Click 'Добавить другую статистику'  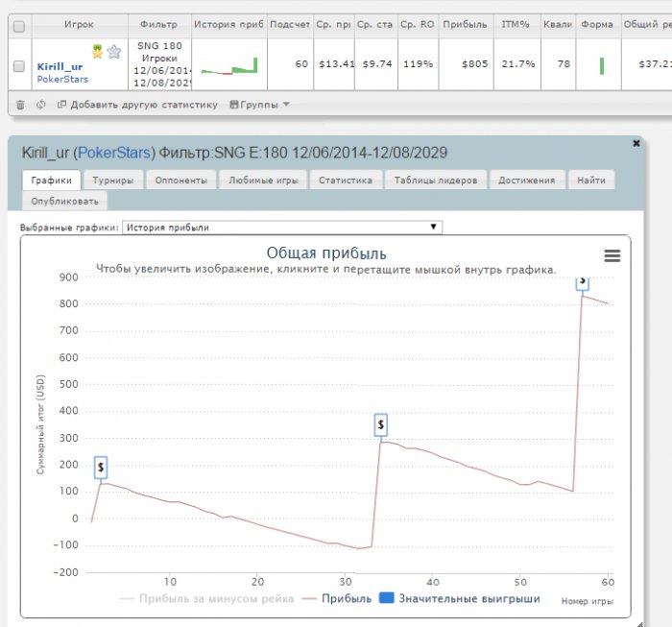point(137,105)
